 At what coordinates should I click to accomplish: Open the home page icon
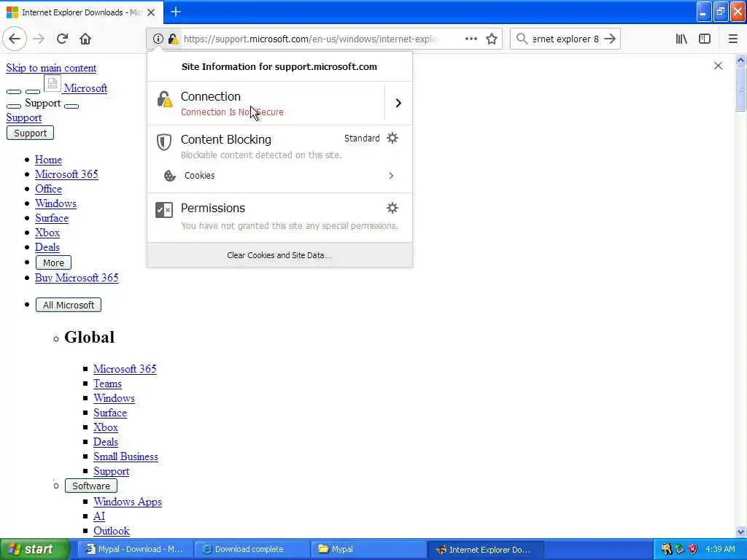click(85, 39)
